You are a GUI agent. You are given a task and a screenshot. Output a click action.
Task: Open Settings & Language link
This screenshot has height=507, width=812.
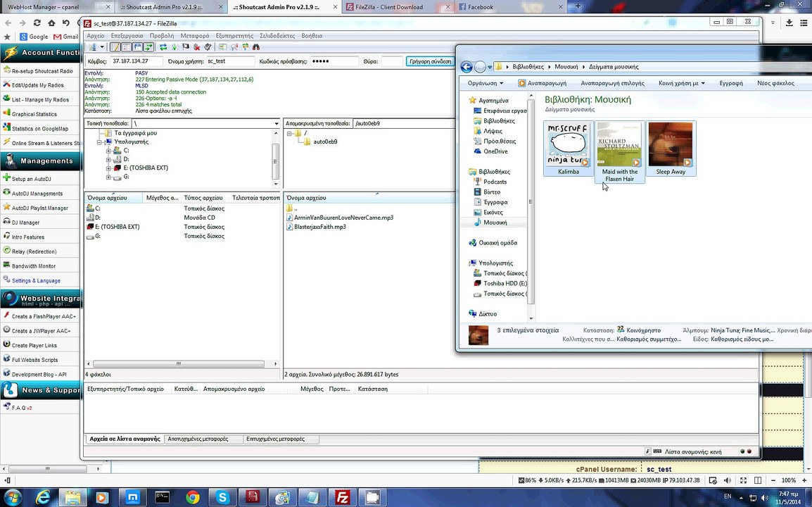(x=36, y=280)
